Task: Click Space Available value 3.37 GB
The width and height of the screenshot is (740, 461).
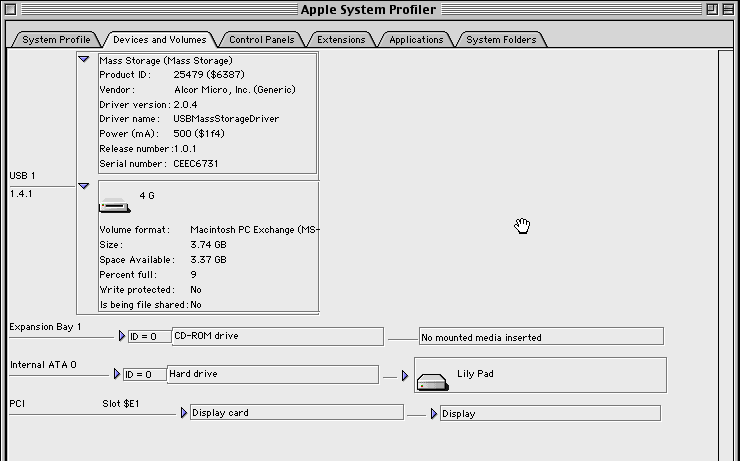Action: (209, 260)
